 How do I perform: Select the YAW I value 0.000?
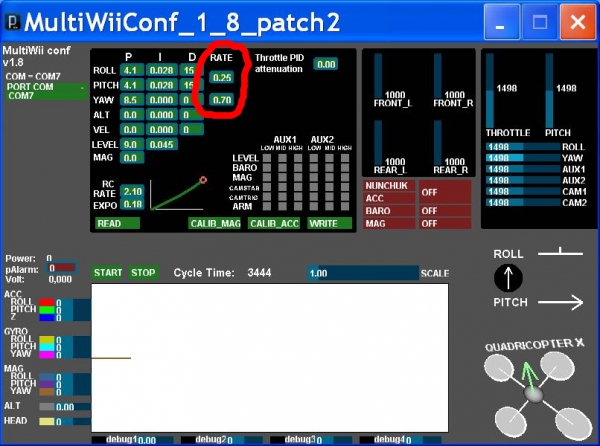coord(161,100)
